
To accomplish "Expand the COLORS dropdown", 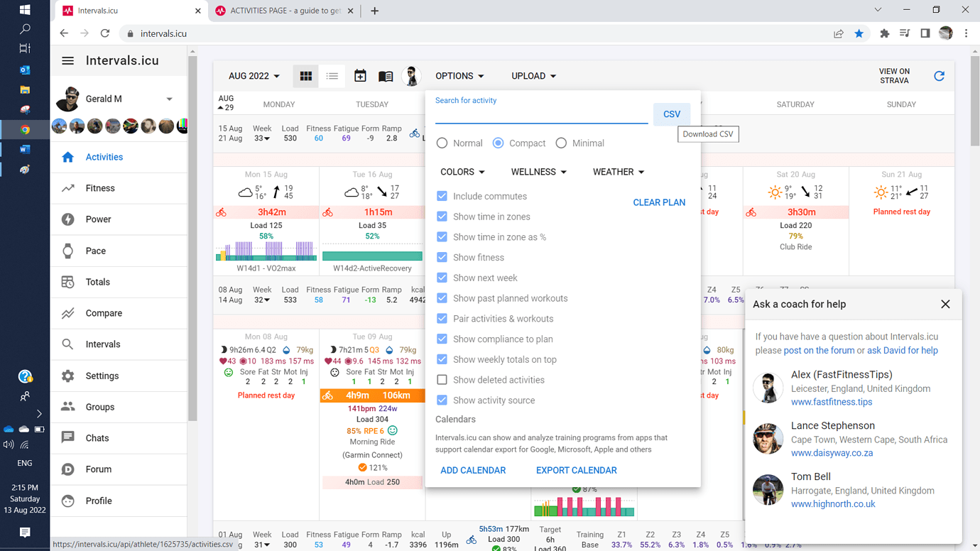I will (462, 172).
